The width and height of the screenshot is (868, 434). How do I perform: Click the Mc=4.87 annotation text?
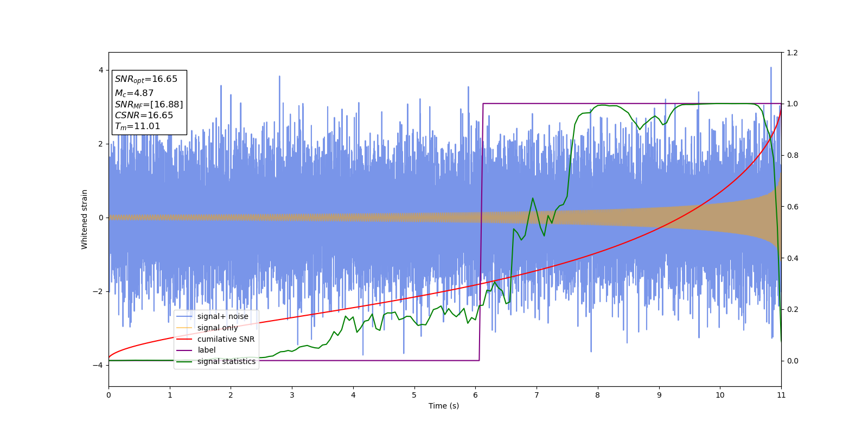pos(134,93)
